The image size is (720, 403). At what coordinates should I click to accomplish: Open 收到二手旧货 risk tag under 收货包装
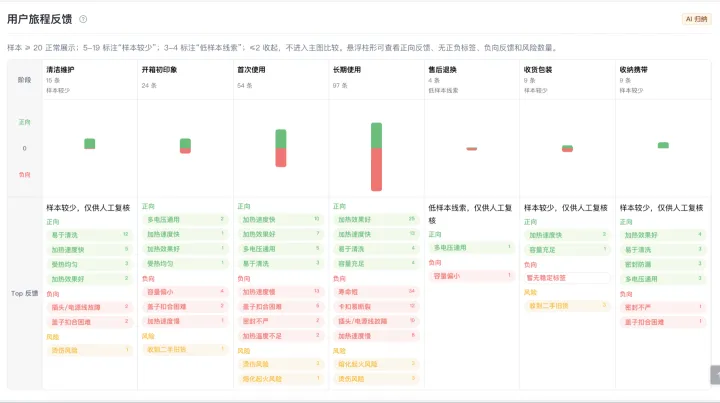567,306
